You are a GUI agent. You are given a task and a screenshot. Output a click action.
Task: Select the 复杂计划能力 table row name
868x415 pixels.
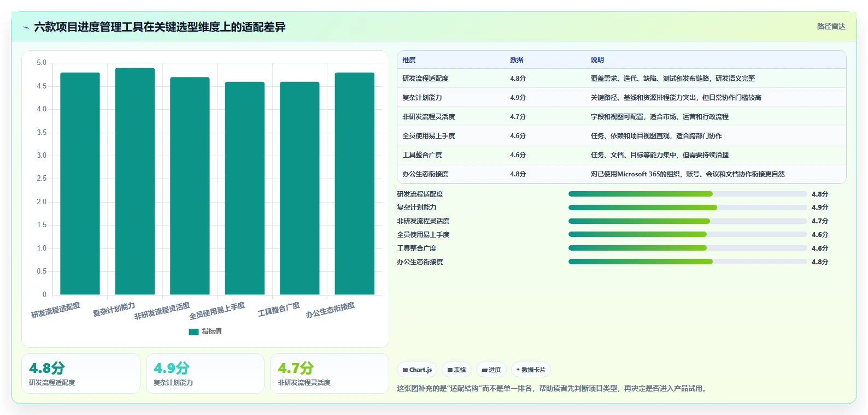pyautogui.click(x=422, y=98)
